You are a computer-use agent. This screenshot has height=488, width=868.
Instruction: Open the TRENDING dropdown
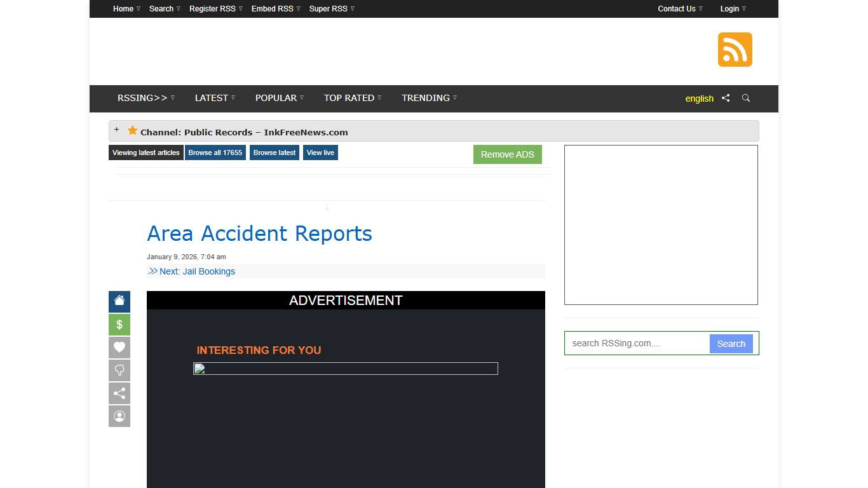click(426, 98)
